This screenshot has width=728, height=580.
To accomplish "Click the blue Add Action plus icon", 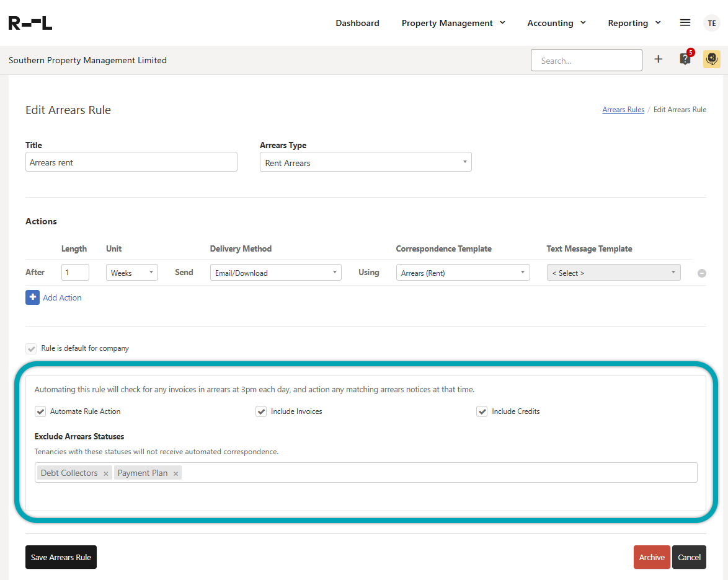I will point(33,297).
